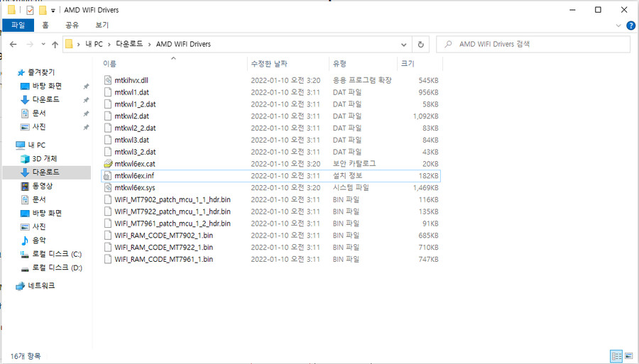
Task: Select the mtkwl2.dat file icon
Action: tap(108, 116)
